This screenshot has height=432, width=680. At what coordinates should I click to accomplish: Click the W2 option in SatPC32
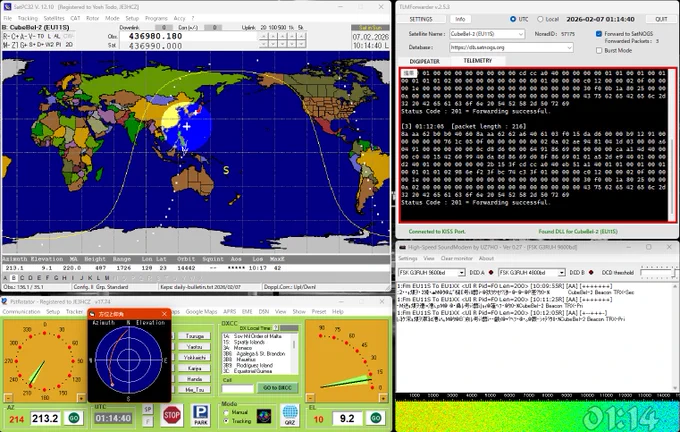(x=49, y=45)
